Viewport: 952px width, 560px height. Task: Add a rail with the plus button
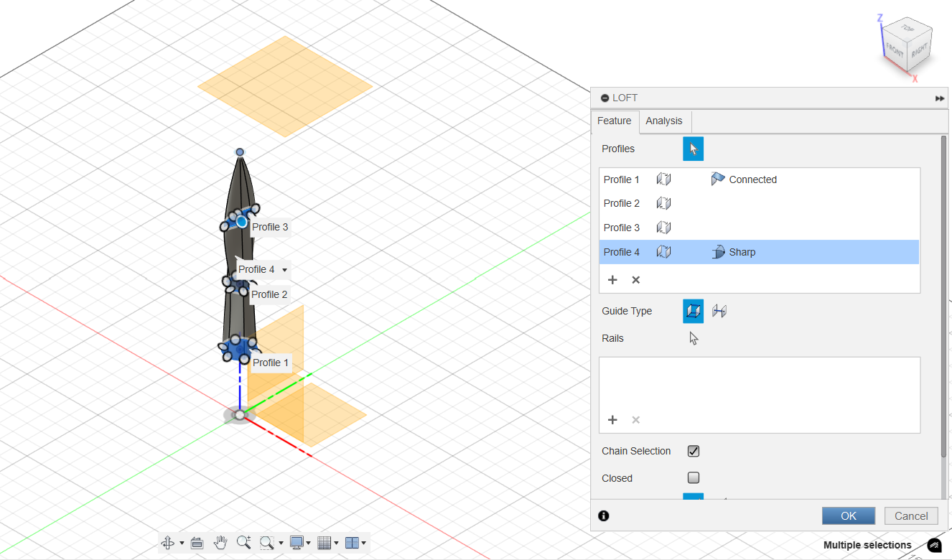(612, 420)
